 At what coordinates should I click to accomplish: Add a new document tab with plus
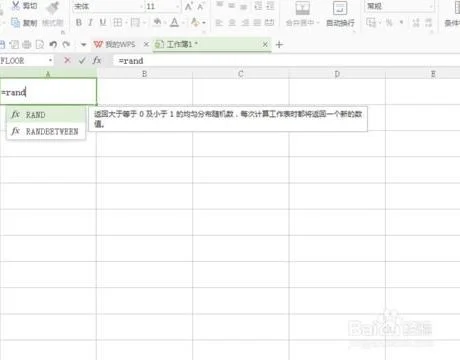(279, 44)
